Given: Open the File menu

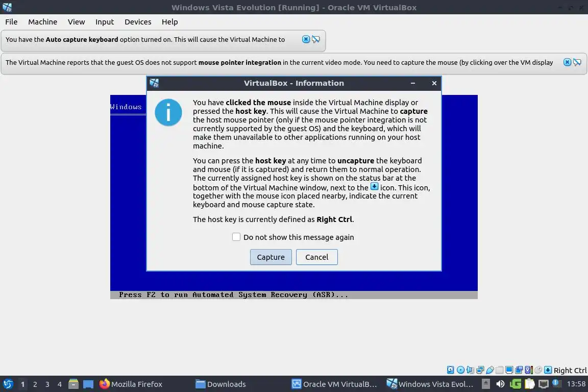Looking at the screenshot, I should click(11, 22).
